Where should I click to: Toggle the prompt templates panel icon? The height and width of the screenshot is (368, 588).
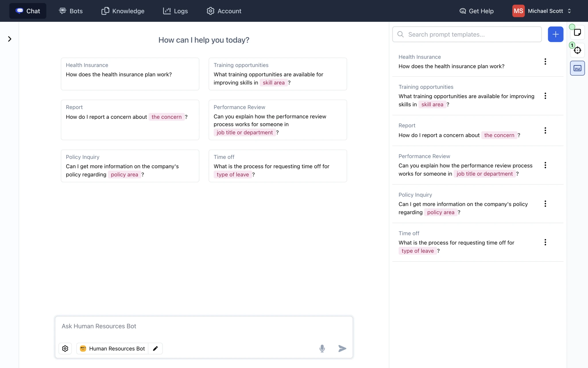coord(578,68)
